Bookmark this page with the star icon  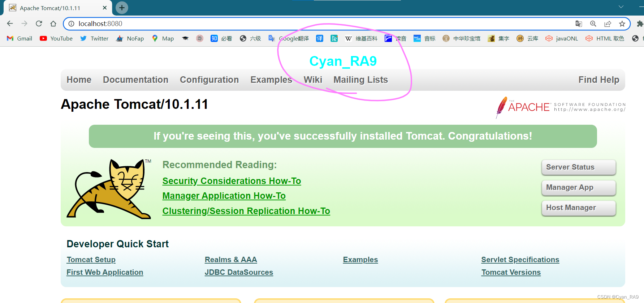pos(622,24)
